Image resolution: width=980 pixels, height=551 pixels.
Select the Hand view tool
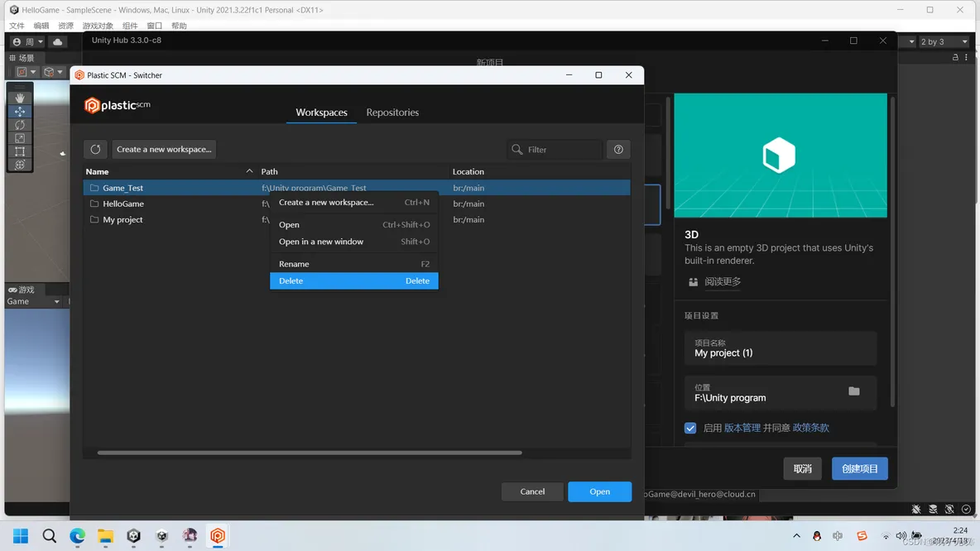20,98
